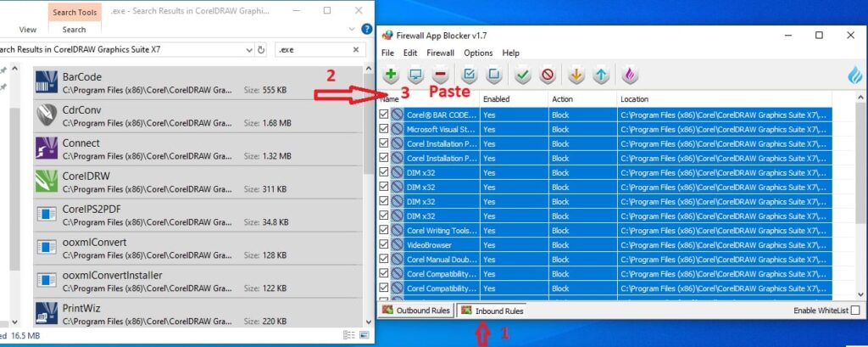Click the rules list down scroll arrow
This screenshot has height=347, width=868.
[861, 294]
